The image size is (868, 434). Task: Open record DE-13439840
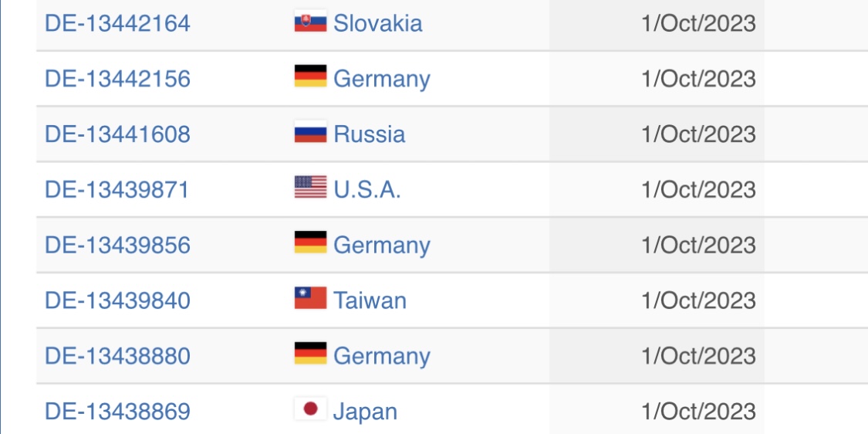[x=117, y=300]
